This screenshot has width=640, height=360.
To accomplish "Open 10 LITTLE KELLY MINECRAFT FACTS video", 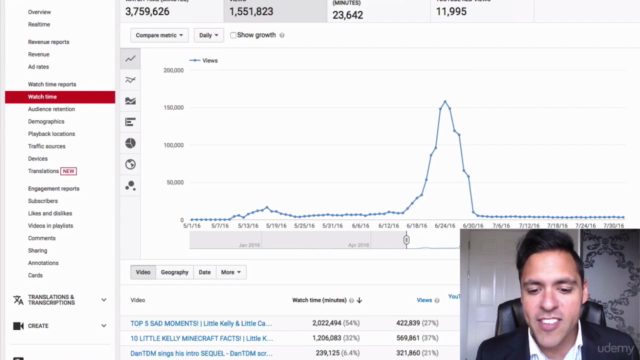I will 202,338.
